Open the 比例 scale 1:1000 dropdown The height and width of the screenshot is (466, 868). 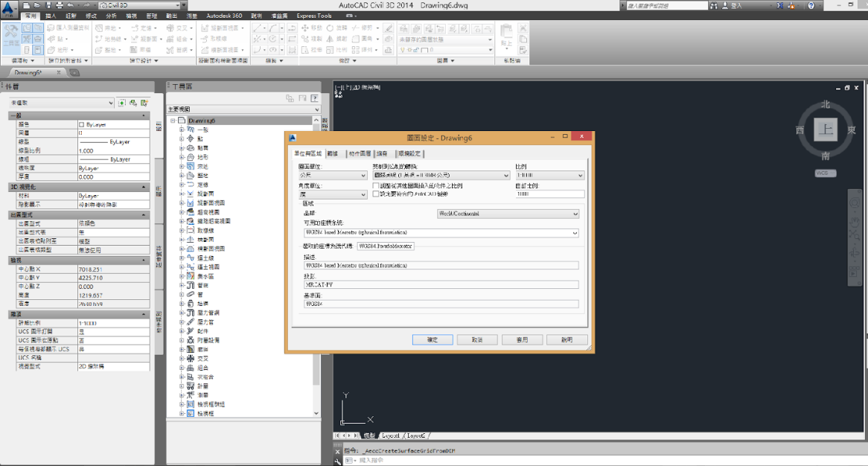[549, 176]
